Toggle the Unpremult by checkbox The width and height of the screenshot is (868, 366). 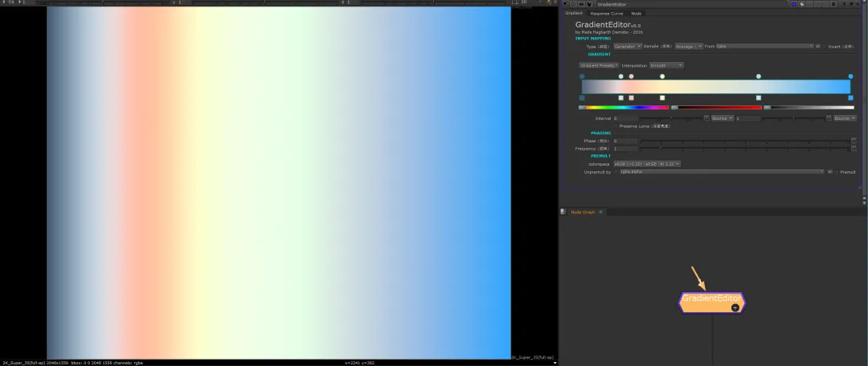pyautogui.click(x=616, y=171)
